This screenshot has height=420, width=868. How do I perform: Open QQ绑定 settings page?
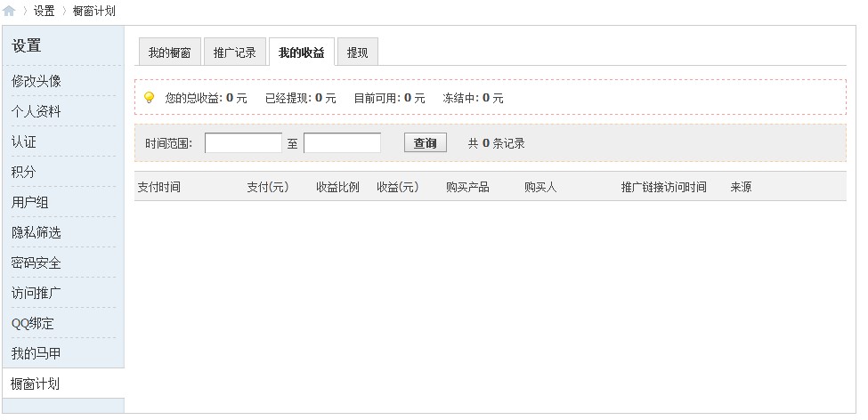[33, 323]
